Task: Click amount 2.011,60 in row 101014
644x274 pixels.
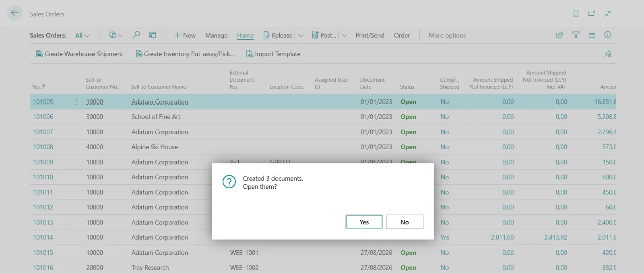Action: pos(502,237)
